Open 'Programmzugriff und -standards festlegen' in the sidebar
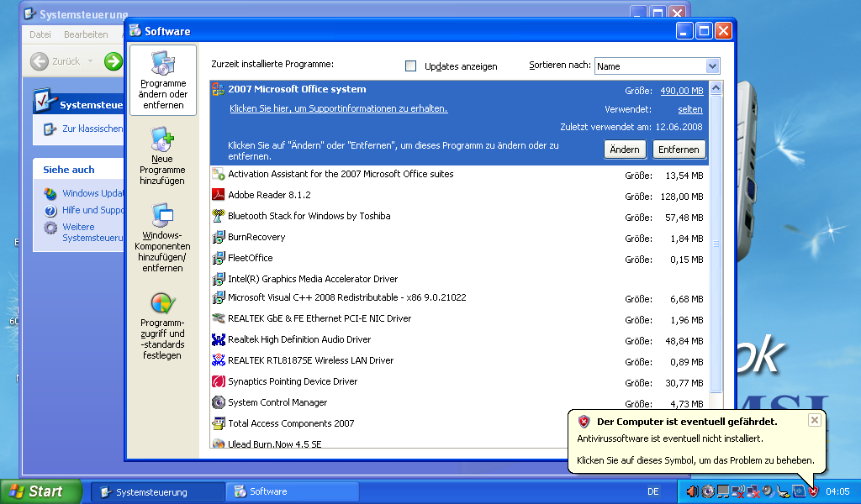 coord(162,326)
